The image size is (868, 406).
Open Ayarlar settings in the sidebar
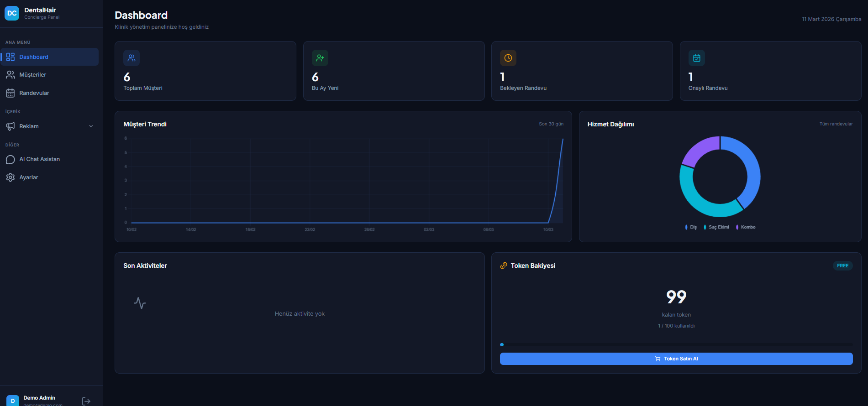click(x=29, y=177)
